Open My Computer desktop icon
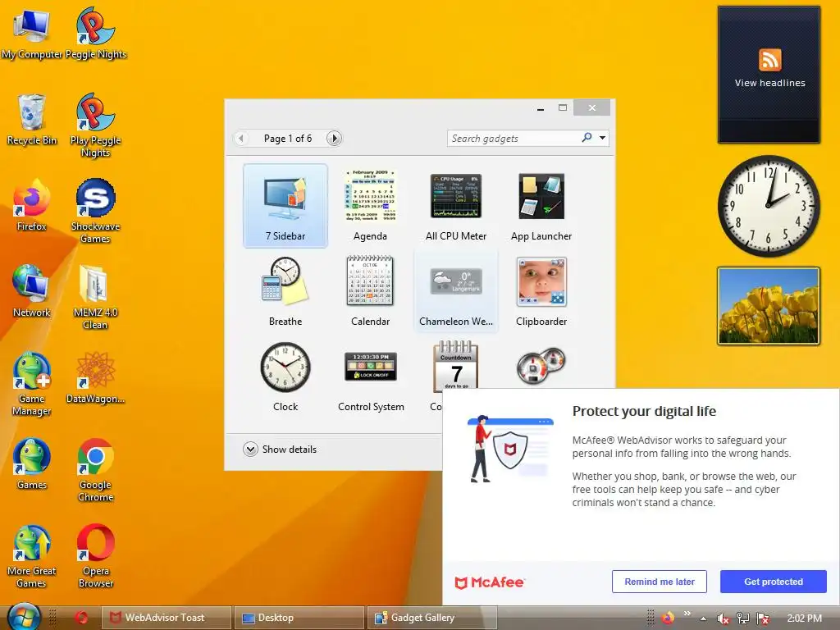 point(32,33)
